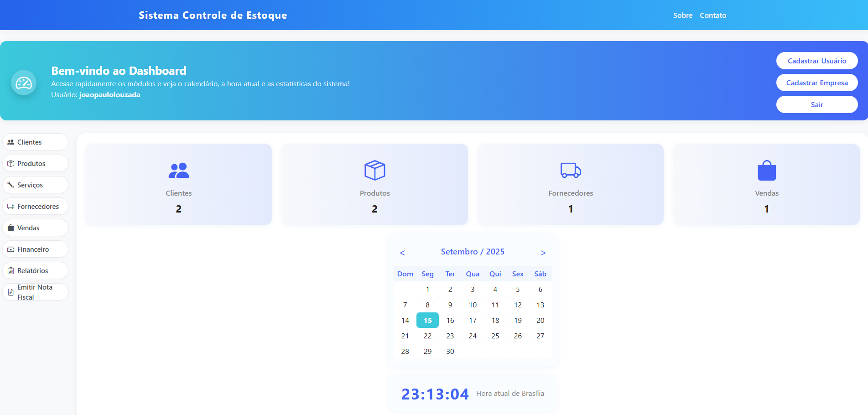Screen dimensions: 868x415
Task: Open Serviços from the sidebar
Action: 36,185
